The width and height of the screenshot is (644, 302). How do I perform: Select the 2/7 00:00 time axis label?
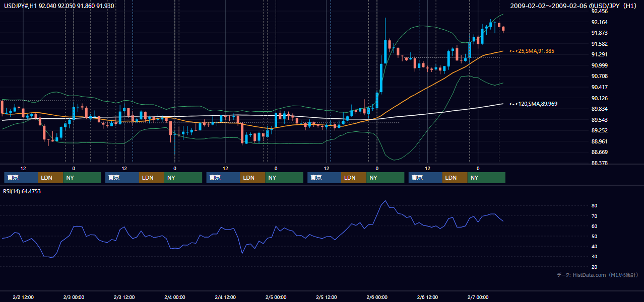click(x=478, y=297)
